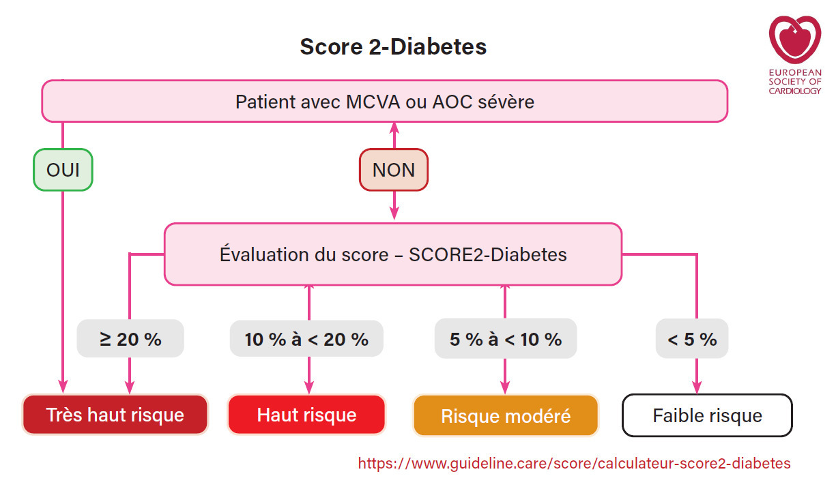Click the '≥ 20 %' threshold label
Viewport: 836px width, 504px height.
130,339
